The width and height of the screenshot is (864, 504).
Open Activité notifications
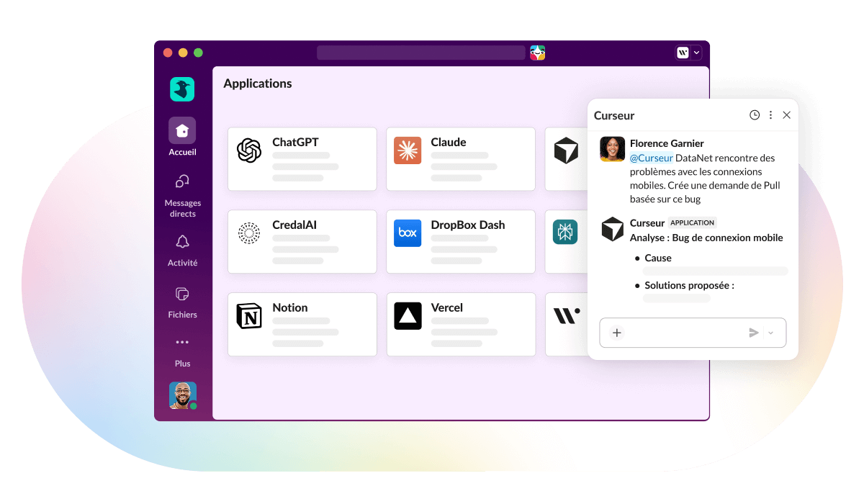tap(182, 248)
